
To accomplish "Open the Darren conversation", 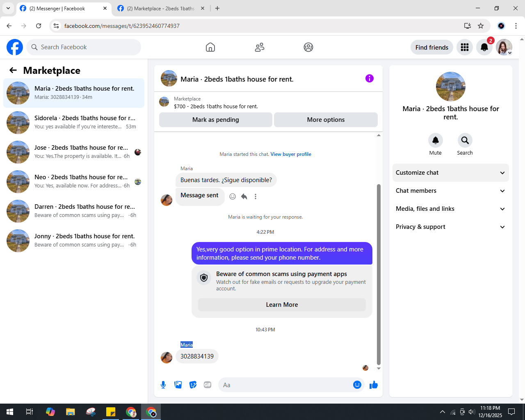I will pos(74,211).
